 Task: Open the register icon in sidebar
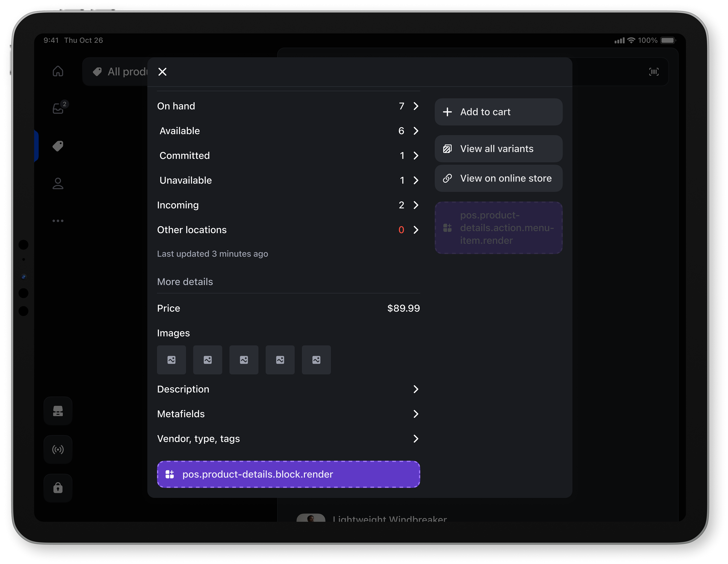click(58, 411)
